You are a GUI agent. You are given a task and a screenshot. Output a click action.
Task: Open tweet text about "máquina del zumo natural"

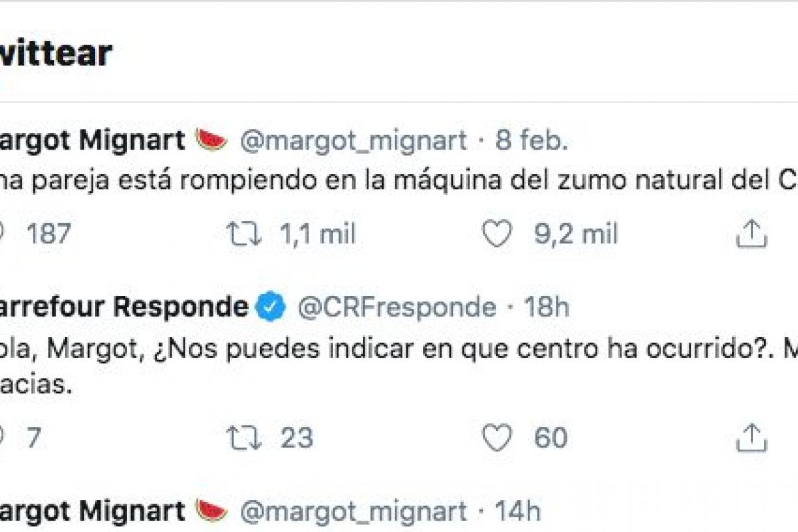[x=399, y=181]
